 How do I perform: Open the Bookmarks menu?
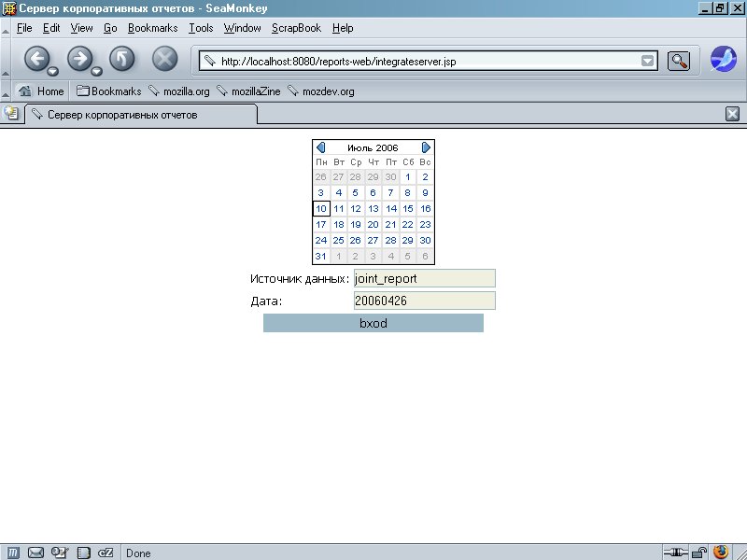152,28
